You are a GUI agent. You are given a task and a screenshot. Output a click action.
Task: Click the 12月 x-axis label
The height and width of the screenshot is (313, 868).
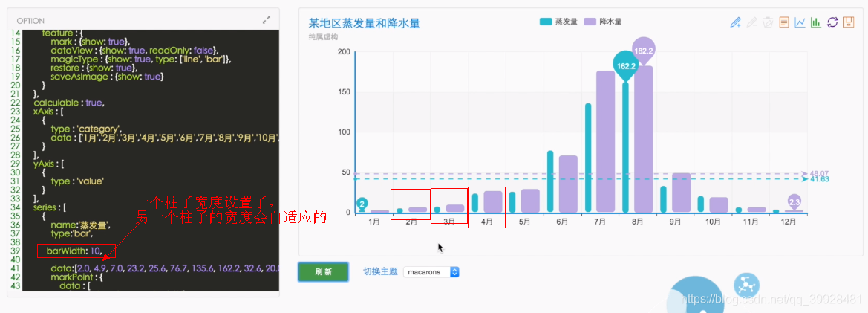[788, 222]
